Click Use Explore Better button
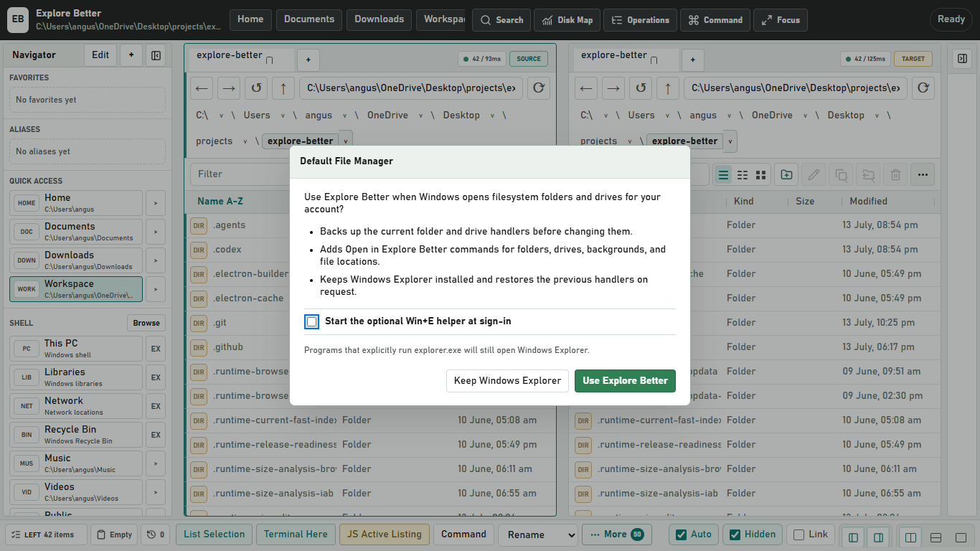980x551 pixels. tap(625, 381)
